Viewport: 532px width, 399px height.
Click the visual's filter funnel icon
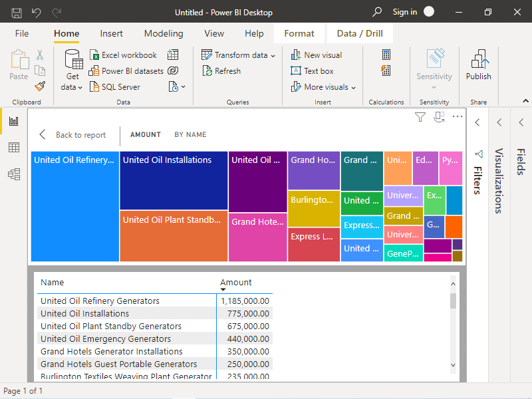click(420, 117)
